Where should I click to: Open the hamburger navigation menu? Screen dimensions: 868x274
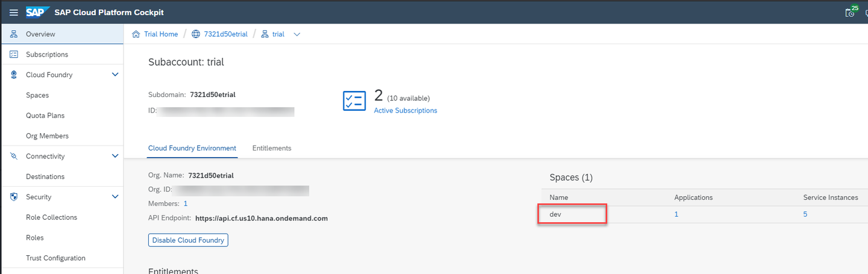[x=14, y=12]
